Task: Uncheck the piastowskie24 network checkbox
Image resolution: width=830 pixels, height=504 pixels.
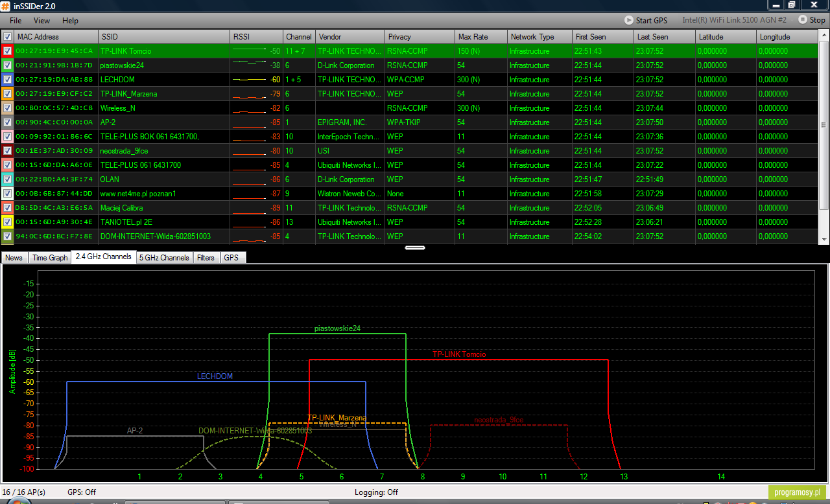Action: [x=7, y=65]
